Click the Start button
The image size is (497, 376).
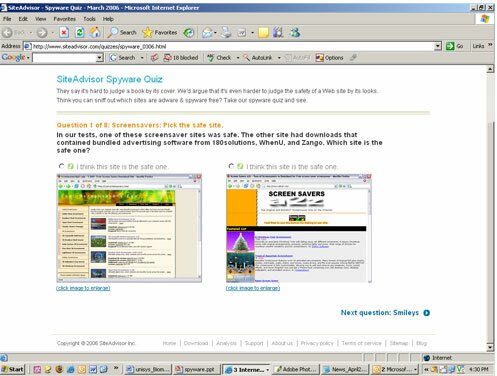point(13,369)
